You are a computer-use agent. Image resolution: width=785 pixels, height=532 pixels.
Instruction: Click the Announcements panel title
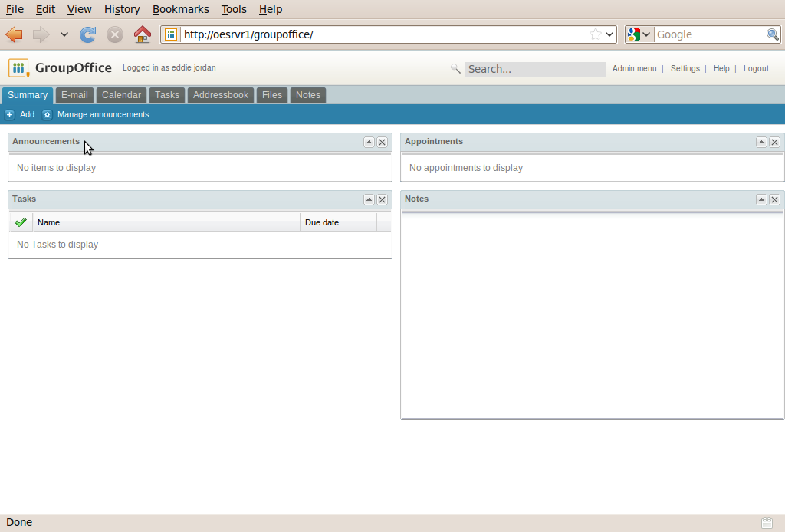pyautogui.click(x=46, y=141)
